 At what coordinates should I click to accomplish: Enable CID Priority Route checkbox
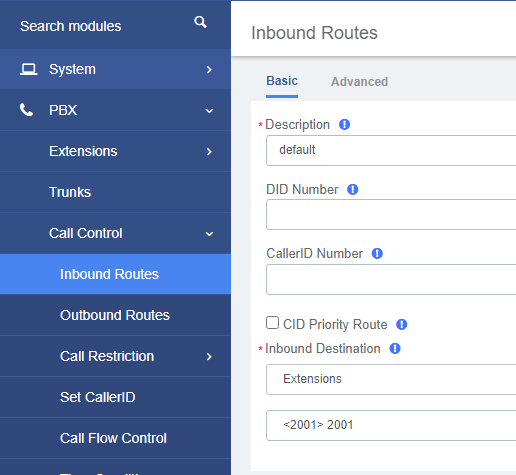[272, 323]
